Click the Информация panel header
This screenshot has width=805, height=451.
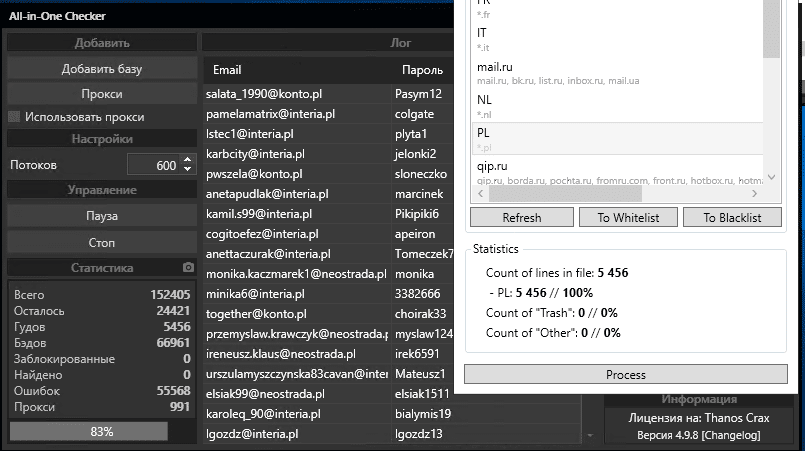pyautogui.click(x=699, y=399)
